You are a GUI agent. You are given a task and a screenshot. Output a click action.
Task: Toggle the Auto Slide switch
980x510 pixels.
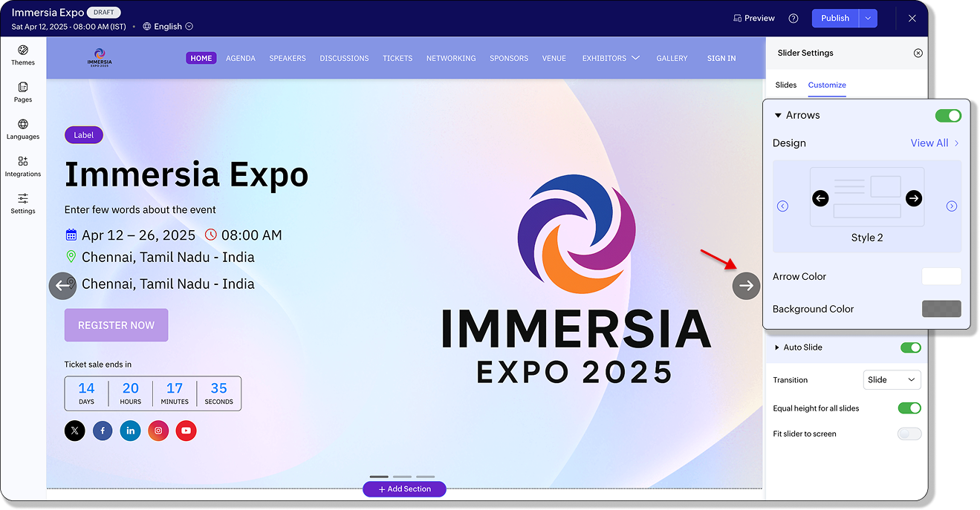(910, 347)
